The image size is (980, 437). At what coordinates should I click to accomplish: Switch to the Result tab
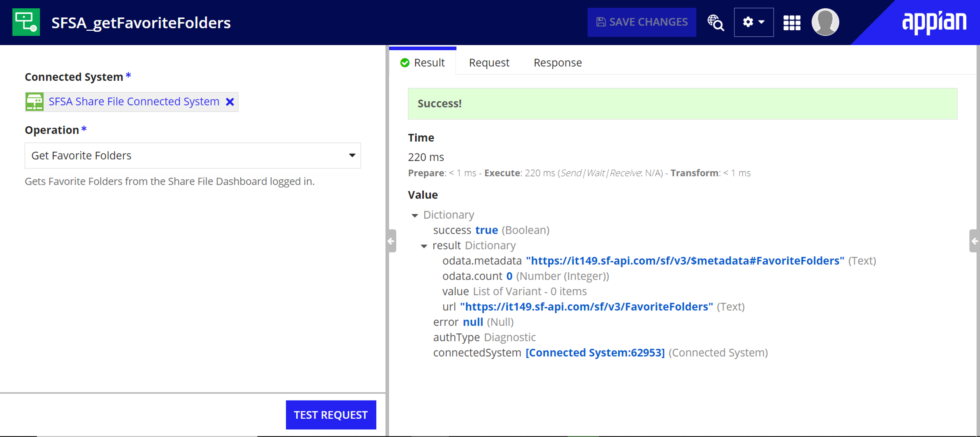point(422,63)
